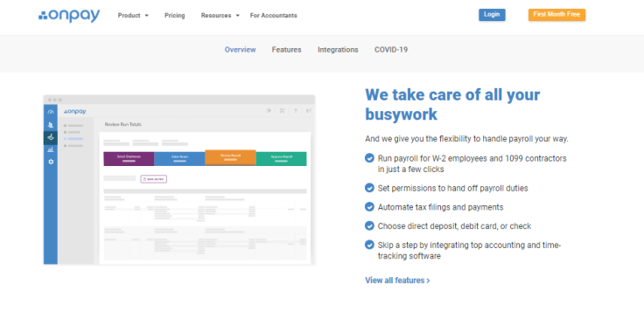Click the small onpay logo inside the app preview

(74, 111)
